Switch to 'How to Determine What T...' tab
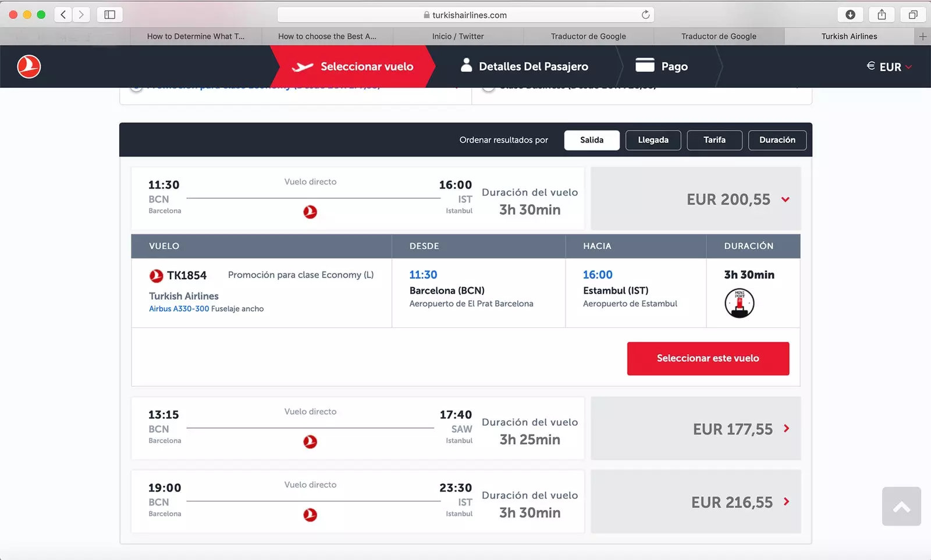Viewport: 931px width, 560px height. (x=196, y=36)
